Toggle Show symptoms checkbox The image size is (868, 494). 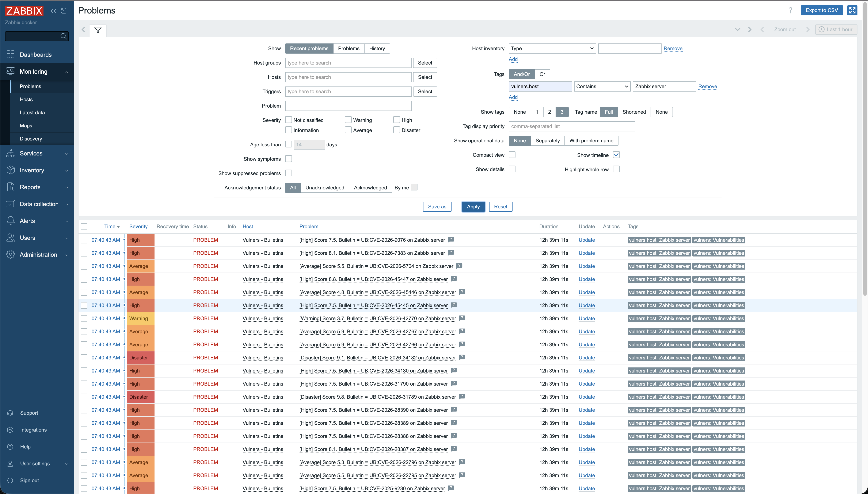pyautogui.click(x=289, y=159)
